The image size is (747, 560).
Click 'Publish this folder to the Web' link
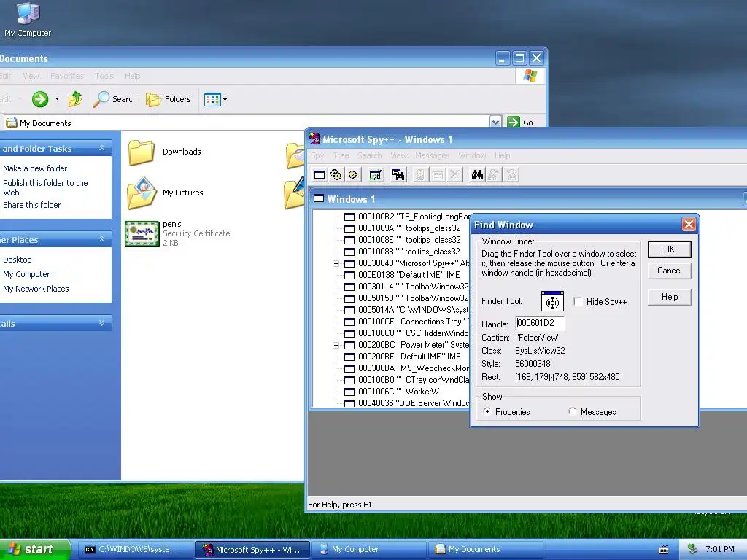[x=45, y=187]
